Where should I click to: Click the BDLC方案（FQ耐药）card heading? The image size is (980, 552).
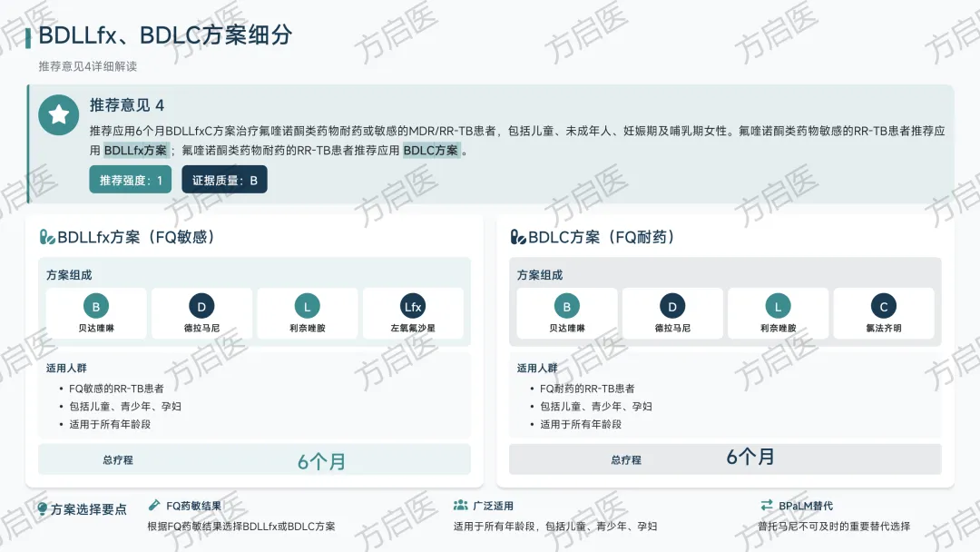tap(602, 238)
